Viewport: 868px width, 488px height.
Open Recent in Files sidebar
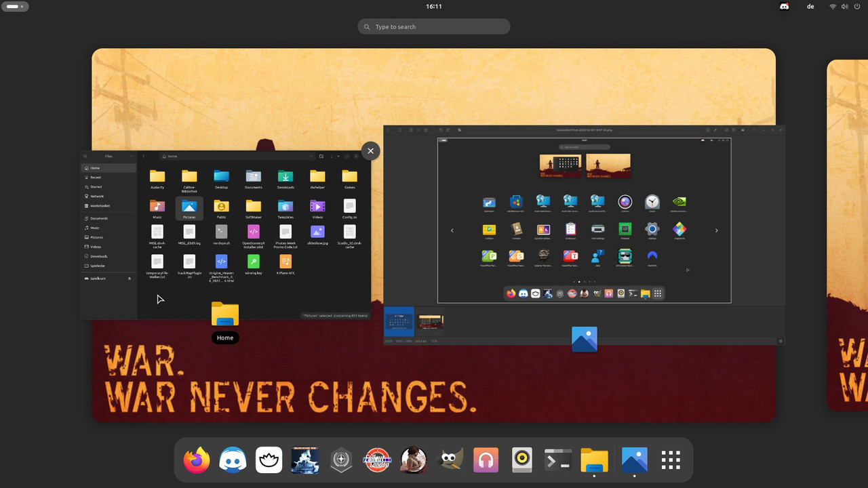(x=108, y=177)
